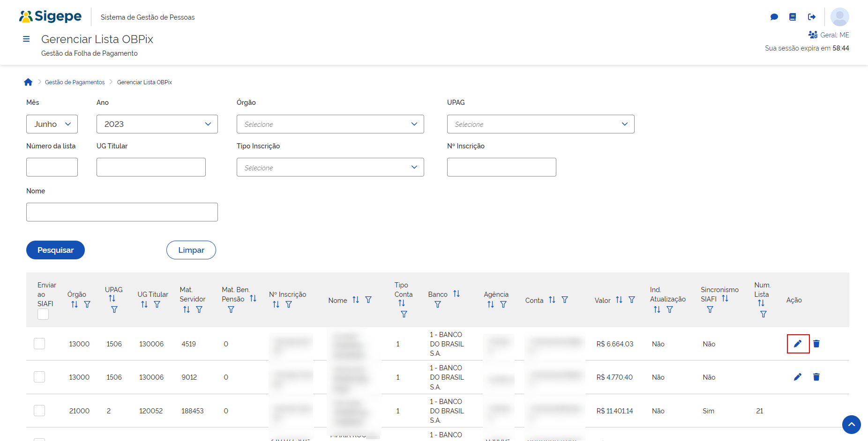868x441 pixels.
Task: Click inside the Nome input field
Action: pyautogui.click(x=121, y=212)
